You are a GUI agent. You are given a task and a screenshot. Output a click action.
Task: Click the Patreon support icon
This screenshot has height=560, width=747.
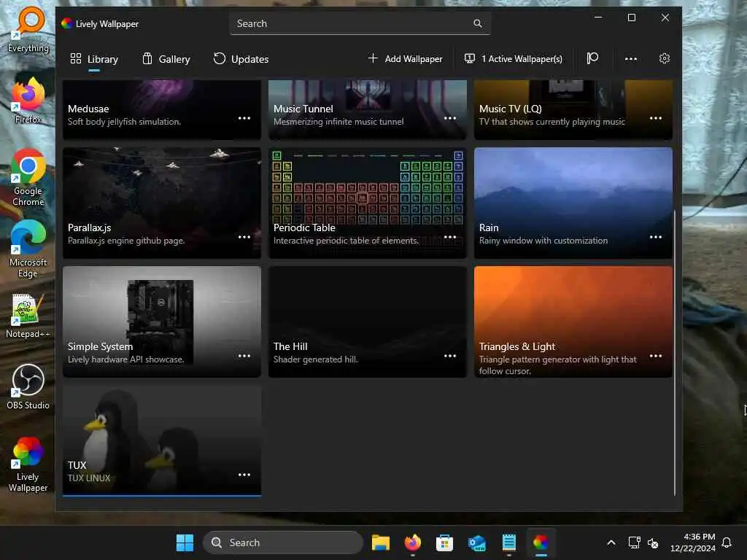point(592,58)
